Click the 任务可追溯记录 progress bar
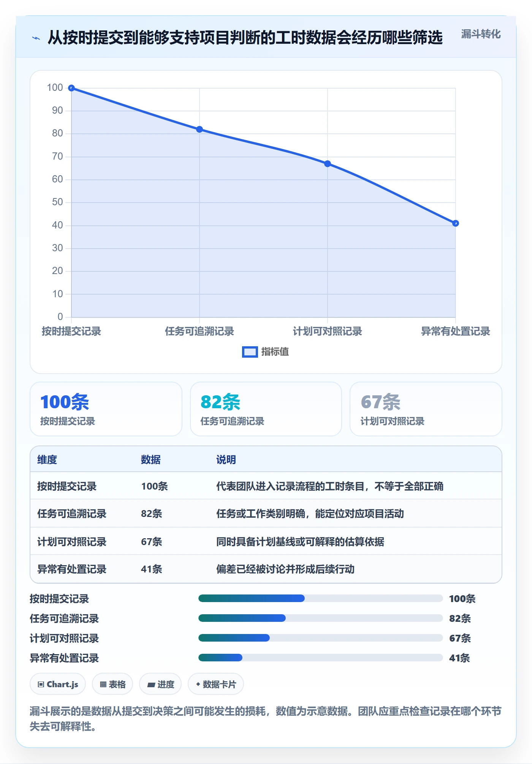Image resolution: width=532 pixels, height=764 pixels. [x=320, y=618]
